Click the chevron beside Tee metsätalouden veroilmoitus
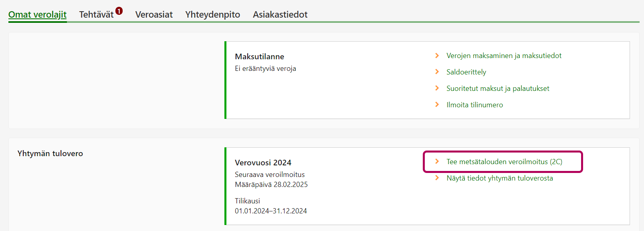The width and height of the screenshot is (644, 231). 437,161
